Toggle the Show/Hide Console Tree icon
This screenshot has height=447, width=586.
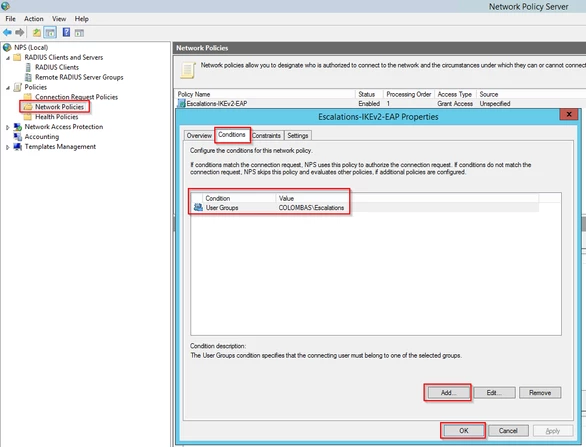(x=50, y=33)
